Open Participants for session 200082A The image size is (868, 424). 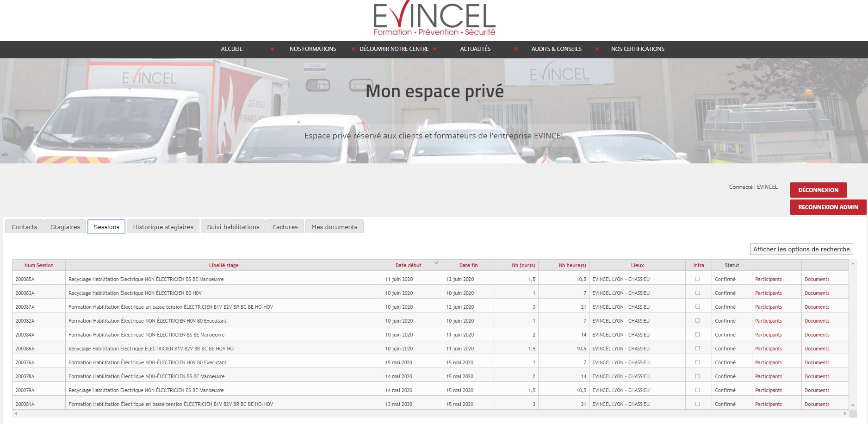tap(769, 321)
